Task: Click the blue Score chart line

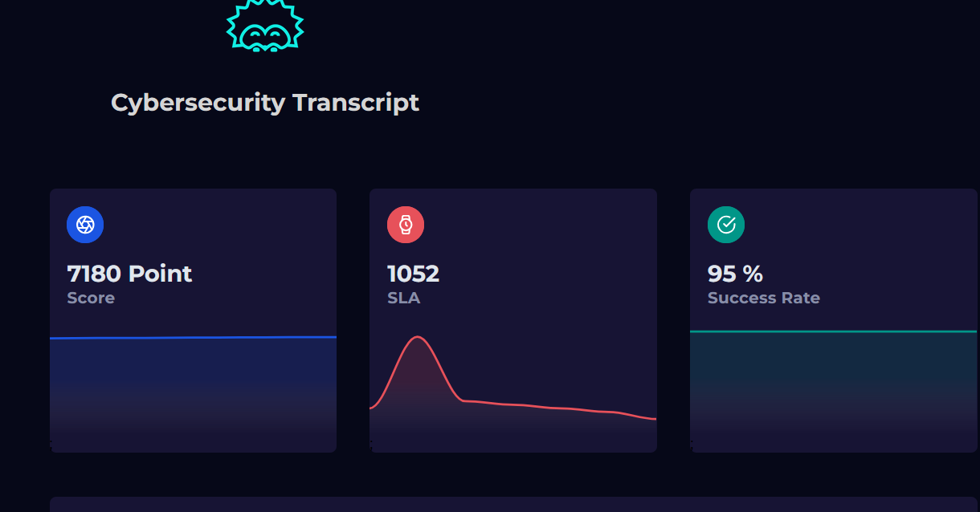Action: click(x=193, y=338)
